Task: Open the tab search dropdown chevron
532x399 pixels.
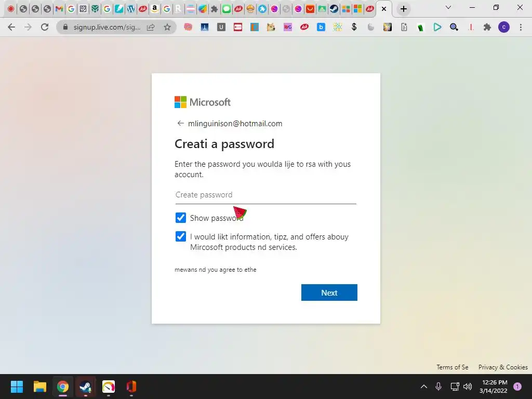Action: [448, 7]
